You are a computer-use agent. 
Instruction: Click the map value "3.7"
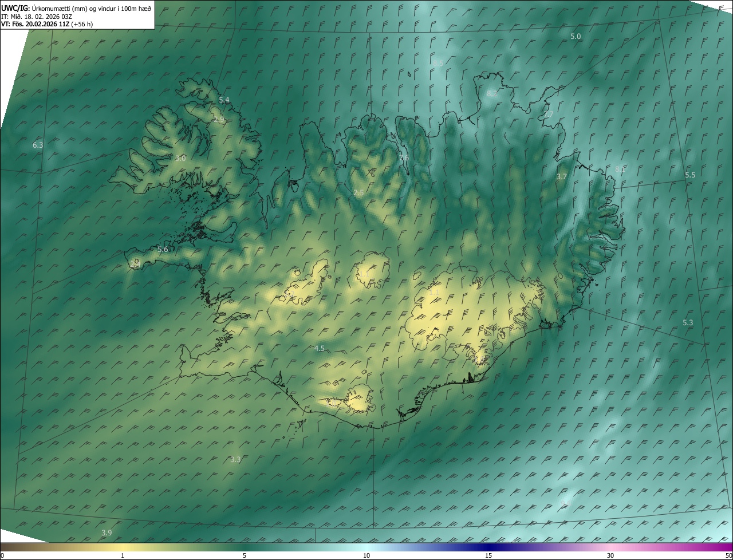(x=562, y=177)
